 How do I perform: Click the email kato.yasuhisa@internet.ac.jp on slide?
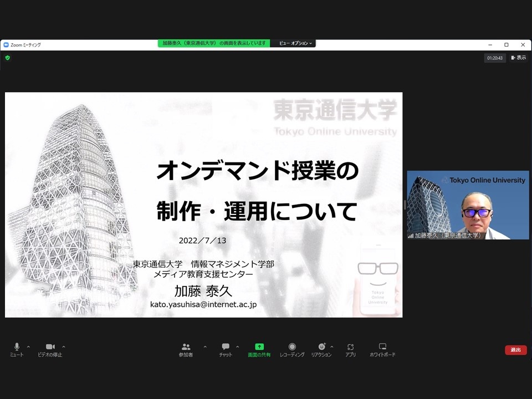click(203, 304)
